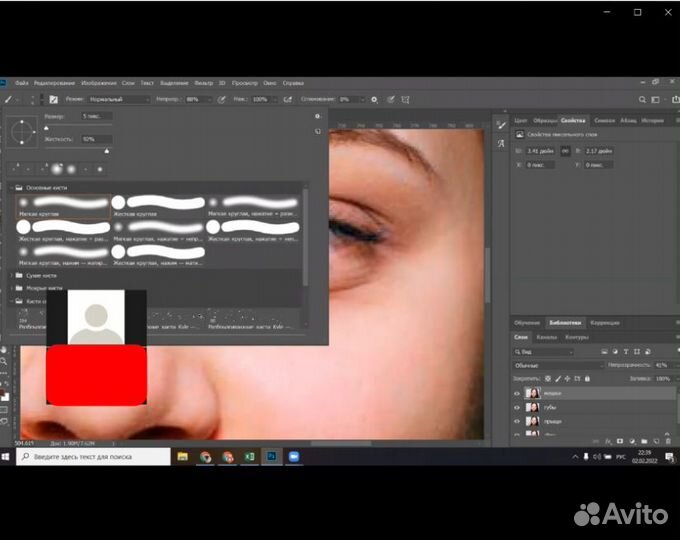Screen dimensions: 680x540
Task: Open the workspace switcher icon
Action: click(656, 100)
